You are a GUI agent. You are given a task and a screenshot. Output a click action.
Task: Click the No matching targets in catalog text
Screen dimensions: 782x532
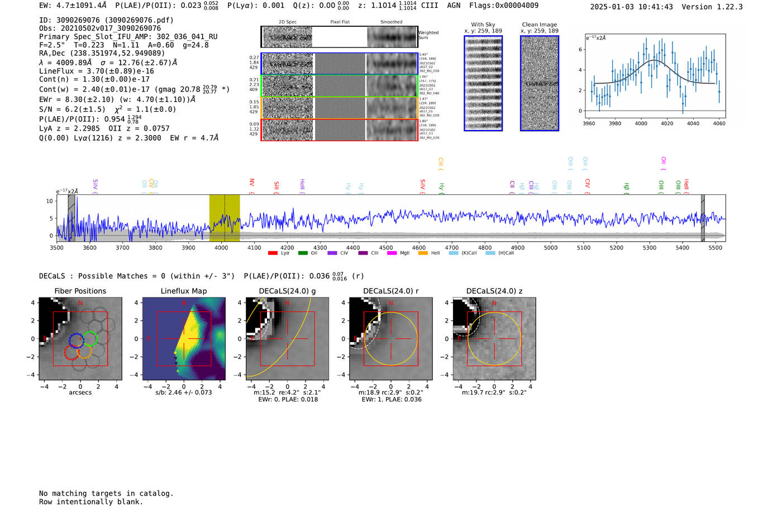(x=106, y=493)
